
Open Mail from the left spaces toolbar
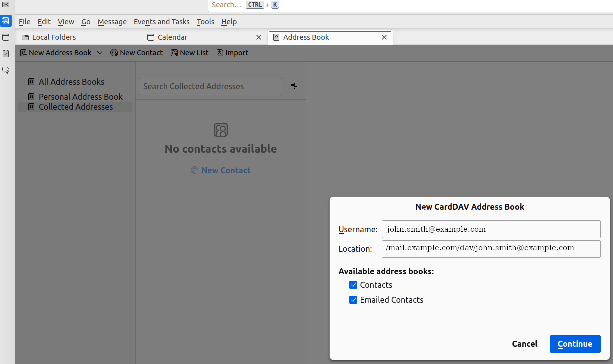6,5
